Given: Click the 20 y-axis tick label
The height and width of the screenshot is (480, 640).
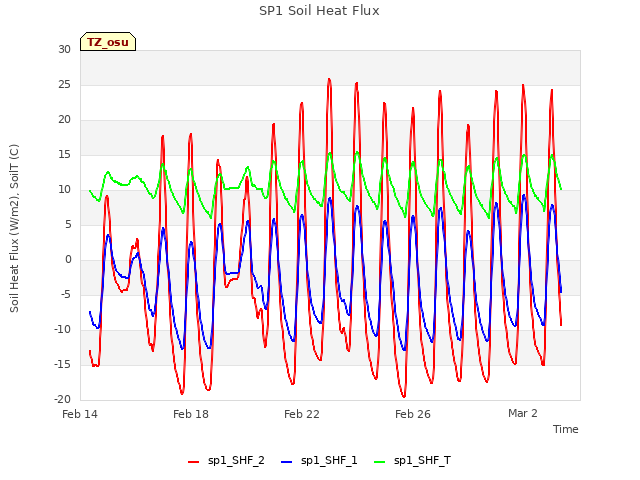Looking at the screenshot, I should 64,120.
